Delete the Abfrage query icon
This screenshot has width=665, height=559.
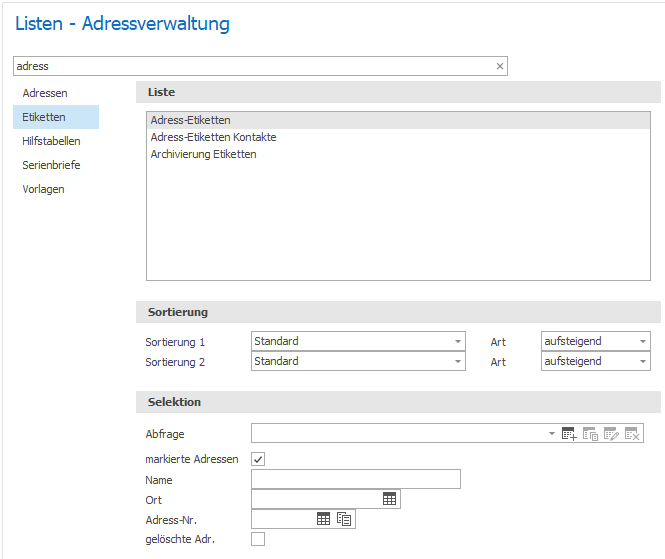tap(632, 433)
